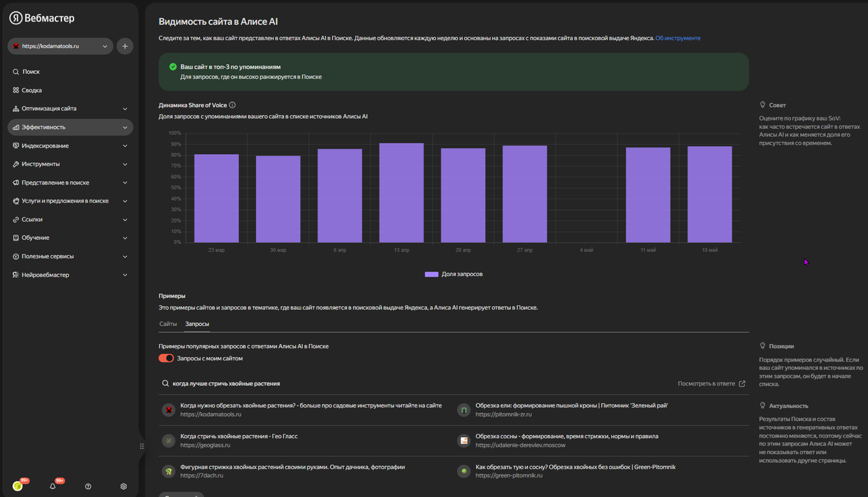Open the Полезные сервисы icon
The image size is (868, 497).
[16, 256]
